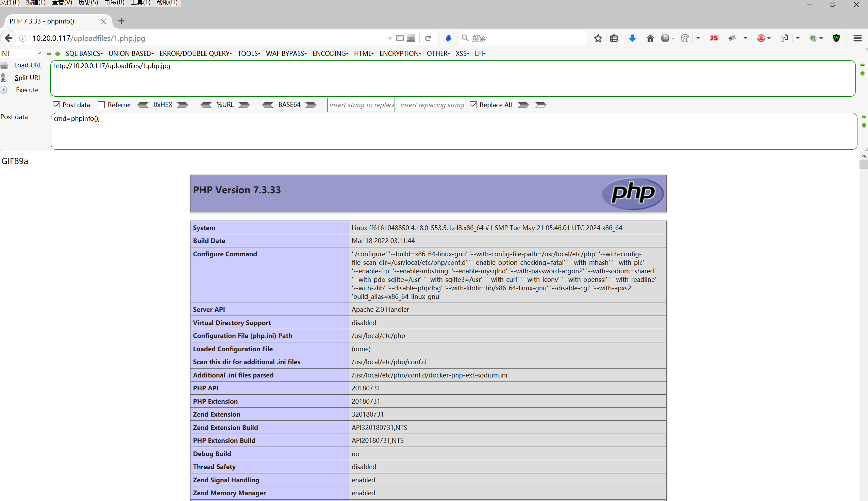Viewport: 868px width, 501px height.
Task: Click the reload page icon
Action: point(428,38)
